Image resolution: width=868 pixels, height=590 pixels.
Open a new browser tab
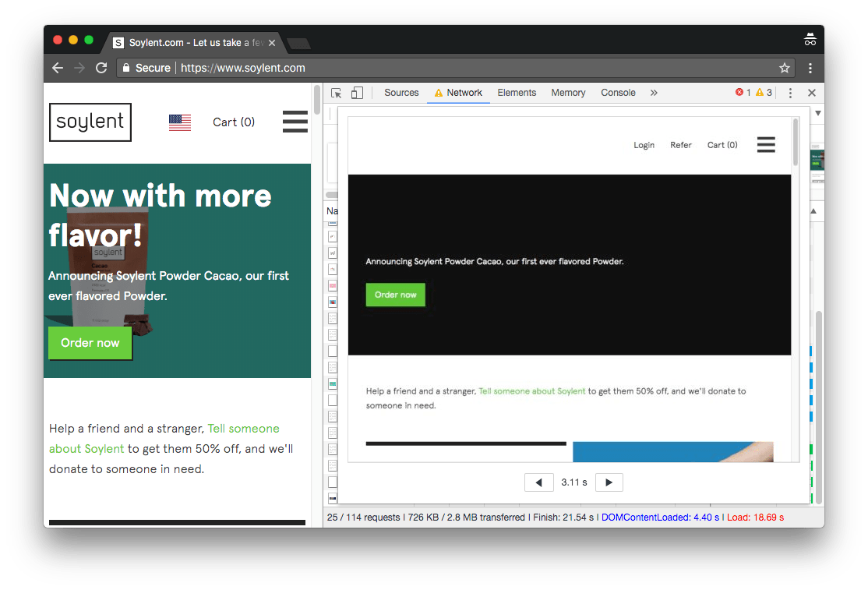point(299,43)
